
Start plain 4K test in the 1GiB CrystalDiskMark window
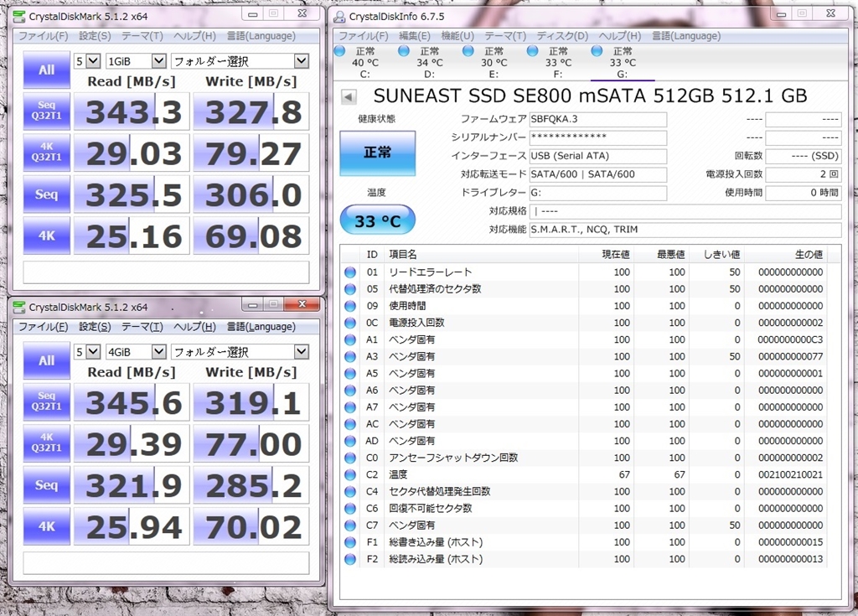[47, 236]
